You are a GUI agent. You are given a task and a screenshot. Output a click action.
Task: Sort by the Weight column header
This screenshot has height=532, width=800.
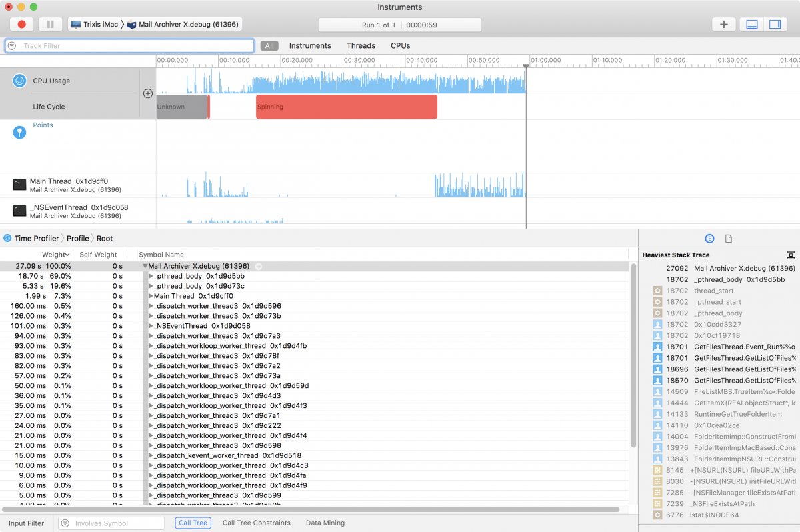click(55, 255)
